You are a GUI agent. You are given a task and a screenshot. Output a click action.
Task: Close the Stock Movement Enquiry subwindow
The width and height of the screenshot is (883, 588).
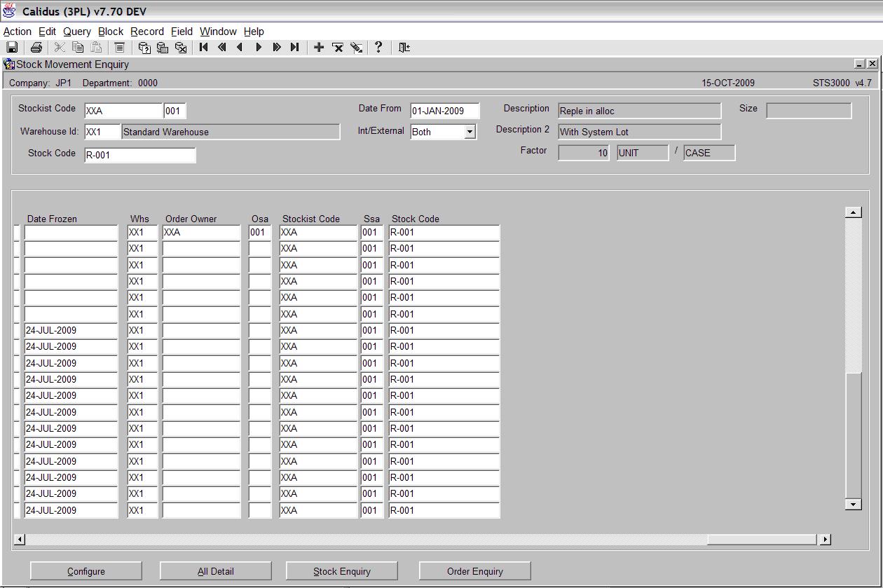872,64
